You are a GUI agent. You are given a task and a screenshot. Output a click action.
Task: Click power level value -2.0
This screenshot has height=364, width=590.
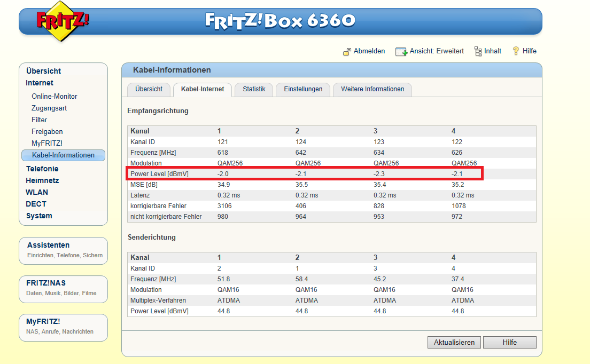[x=223, y=174]
